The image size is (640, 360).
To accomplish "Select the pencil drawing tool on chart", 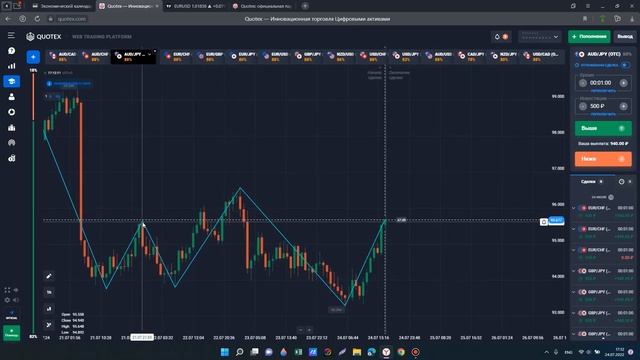I will (49, 276).
